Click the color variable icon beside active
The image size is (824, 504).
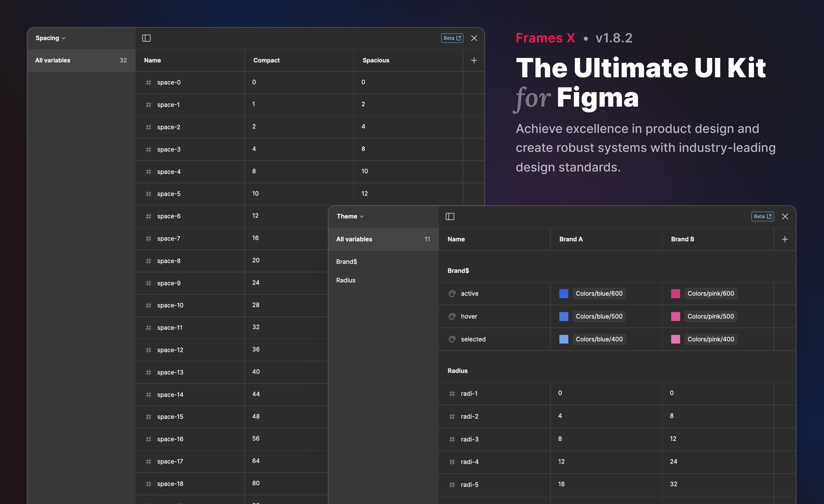point(452,293)
